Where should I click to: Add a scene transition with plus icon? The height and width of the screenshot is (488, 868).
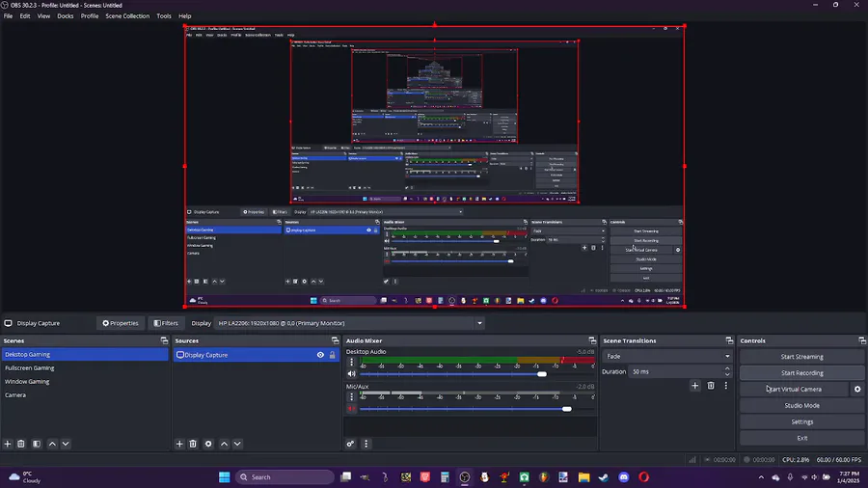(x=694, y=386)
